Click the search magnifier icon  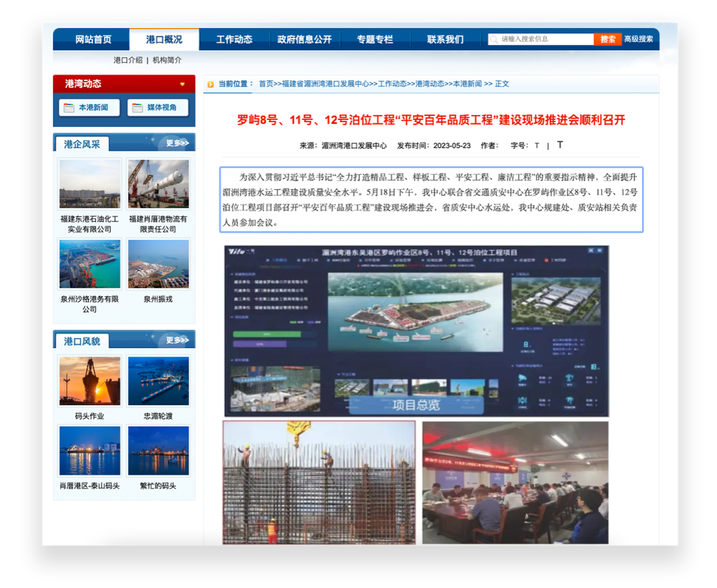tap(494, 40)
